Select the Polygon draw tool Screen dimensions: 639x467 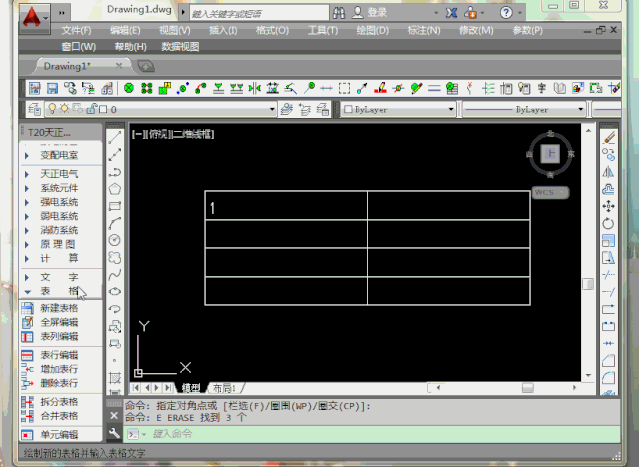pos(115,189)
